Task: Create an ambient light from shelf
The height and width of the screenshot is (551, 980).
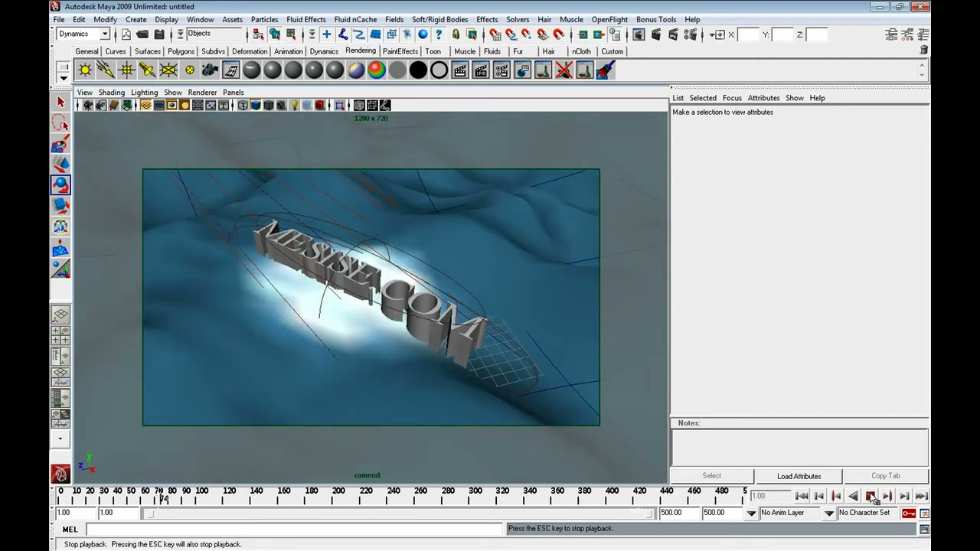Action: (x=85, y=70)
